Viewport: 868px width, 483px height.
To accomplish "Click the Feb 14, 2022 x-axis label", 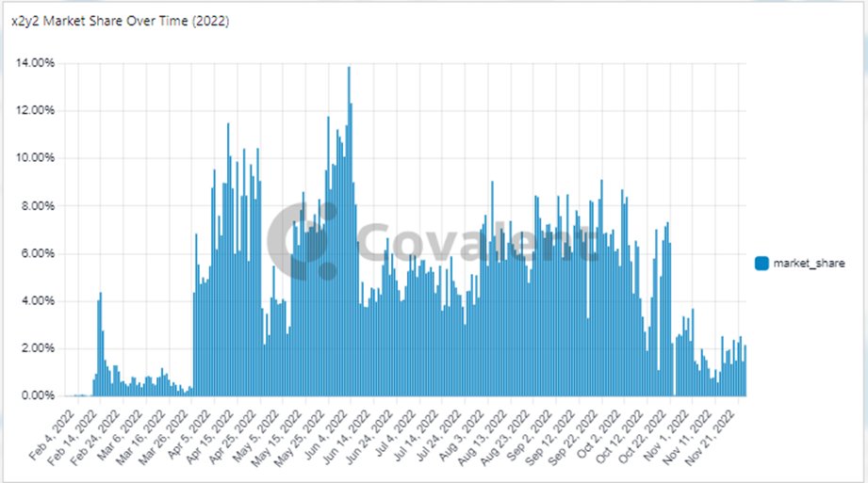I will pos(74,437).
